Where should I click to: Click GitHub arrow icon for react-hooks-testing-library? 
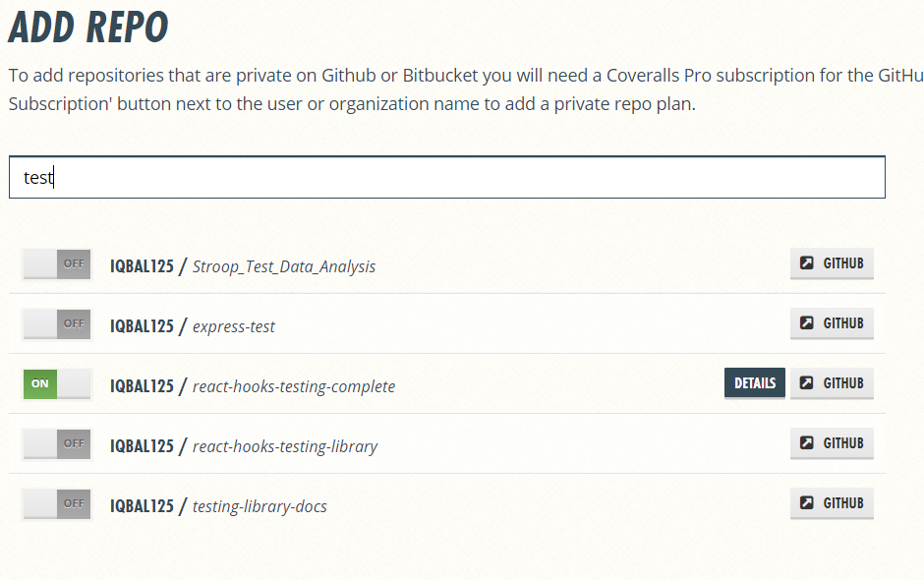pos(806,442)
